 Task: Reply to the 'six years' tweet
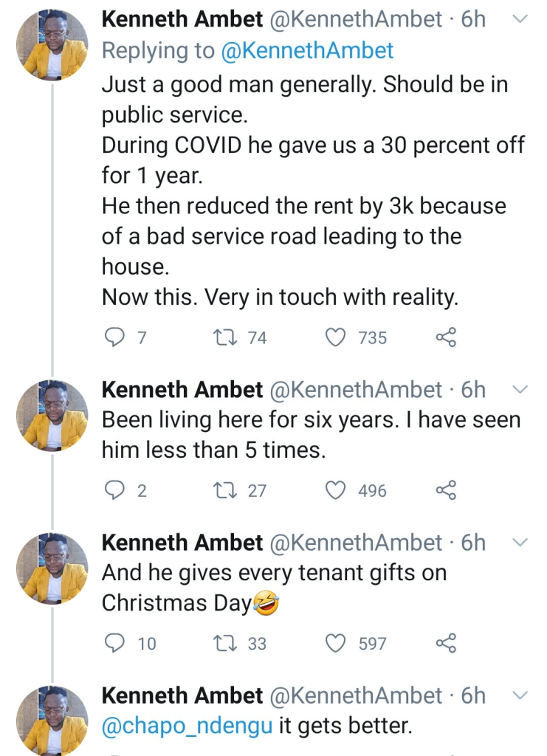coord(114,490)
